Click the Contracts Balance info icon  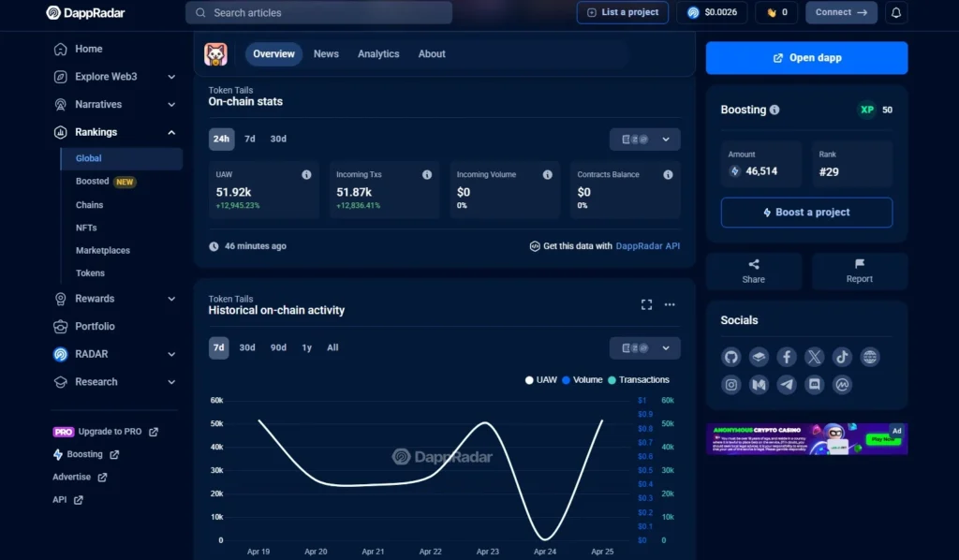[x=668, y=175]
